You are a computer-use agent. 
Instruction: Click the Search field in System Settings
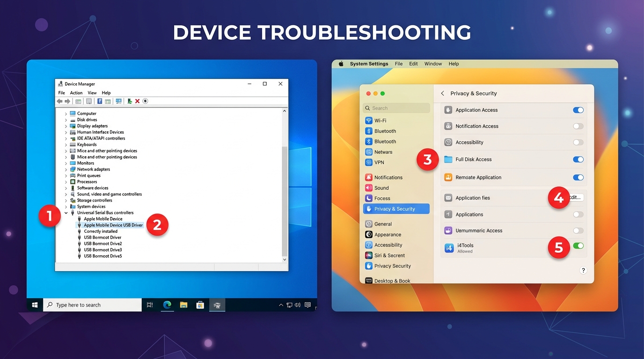[x=396, y=108]
